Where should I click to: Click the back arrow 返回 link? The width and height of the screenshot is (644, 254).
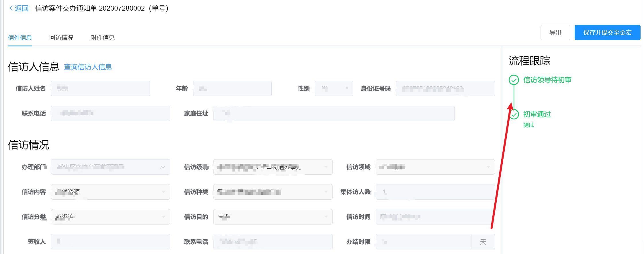[19, 8]
